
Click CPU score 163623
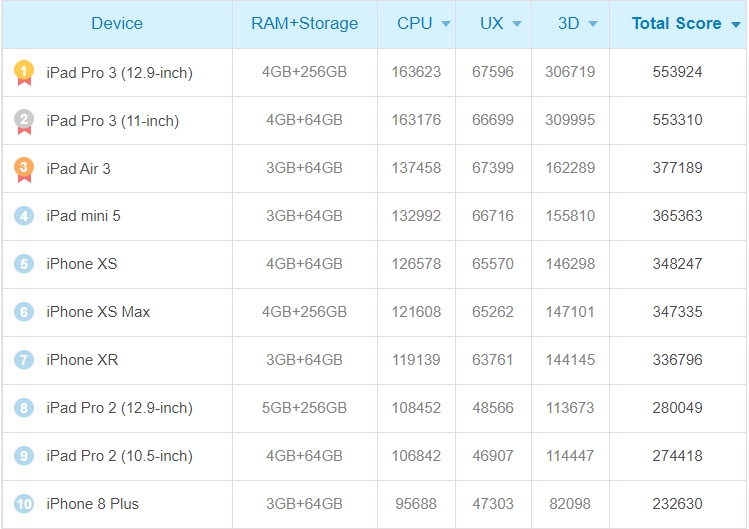coord(416,72)
